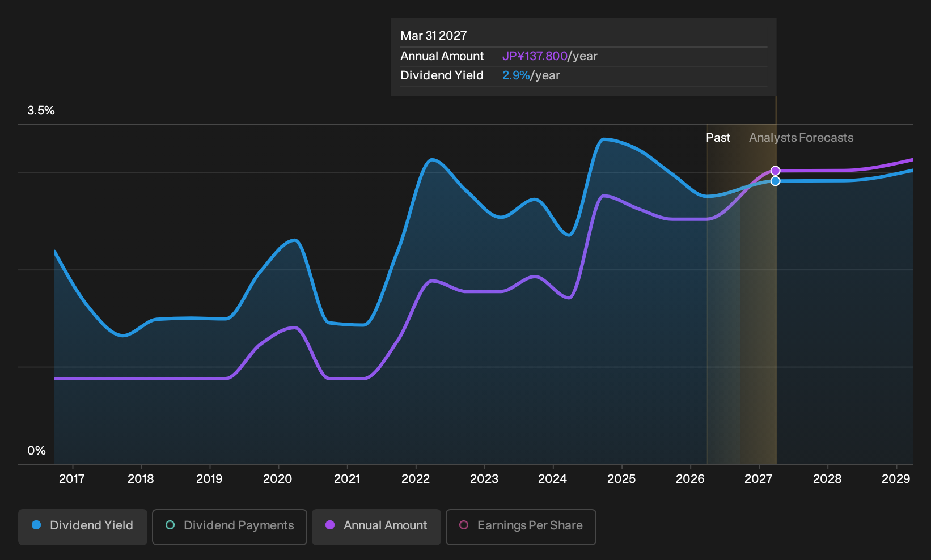Click the purple Annual Amount legend dot
The width and height of the screenshot is (931, 560).
tap(330, 525)
